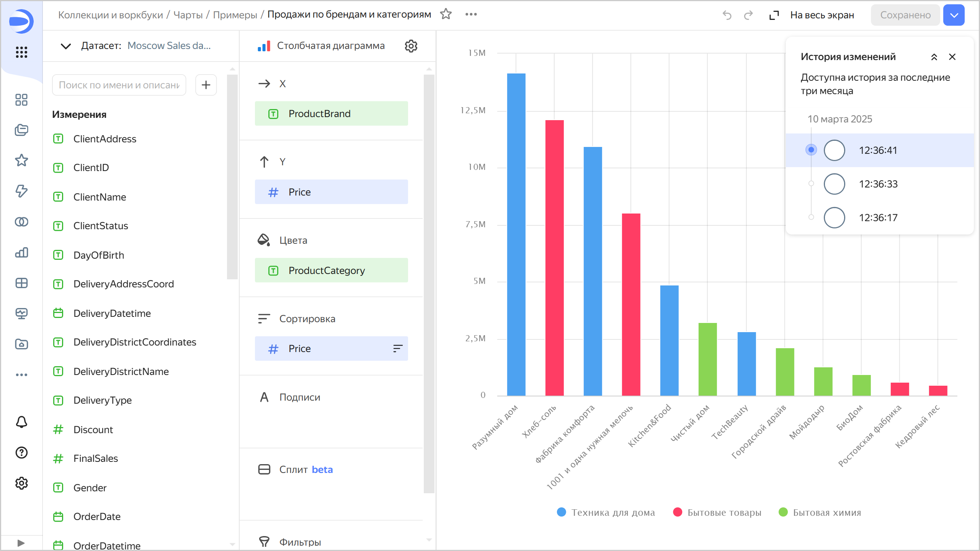This screenshot has height=551, width=980.
Task: Open chart settings gear icon
Action: [x=411, y=46]
